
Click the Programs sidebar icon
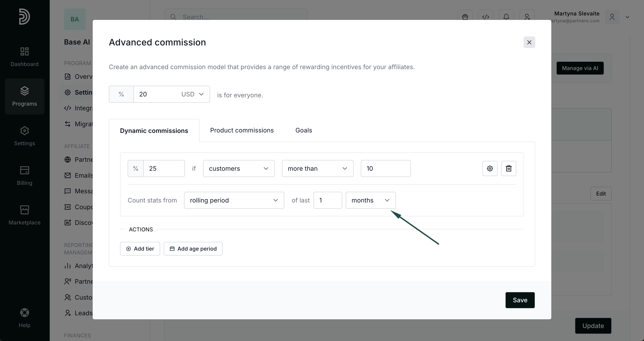[24, 96]
